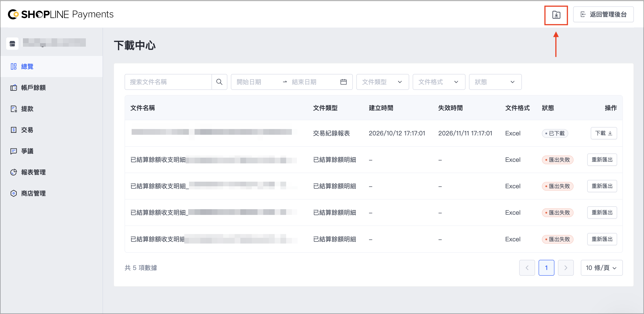Screen dimensions: 644x314
Task: Open 商店管理 in the sidebar
Action: 52,193
